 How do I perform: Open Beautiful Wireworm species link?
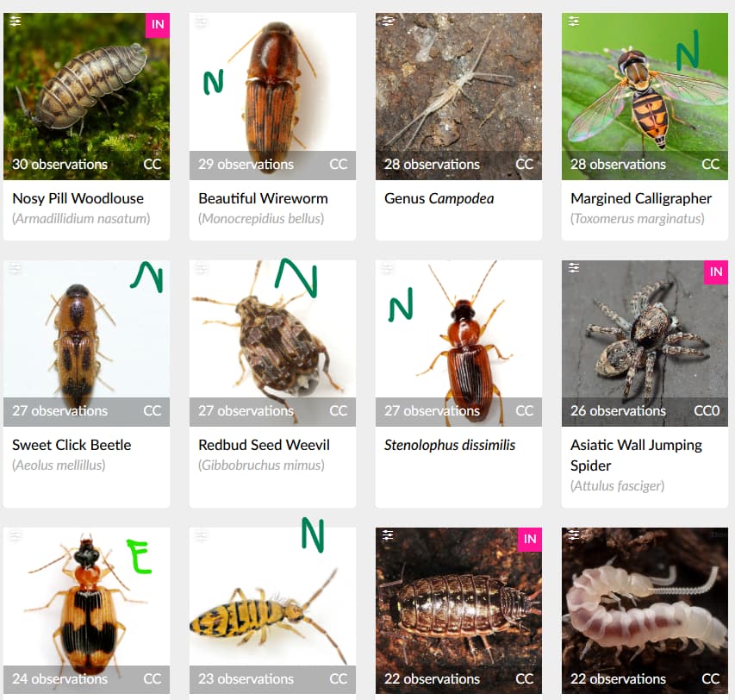(x=263, y=198)
